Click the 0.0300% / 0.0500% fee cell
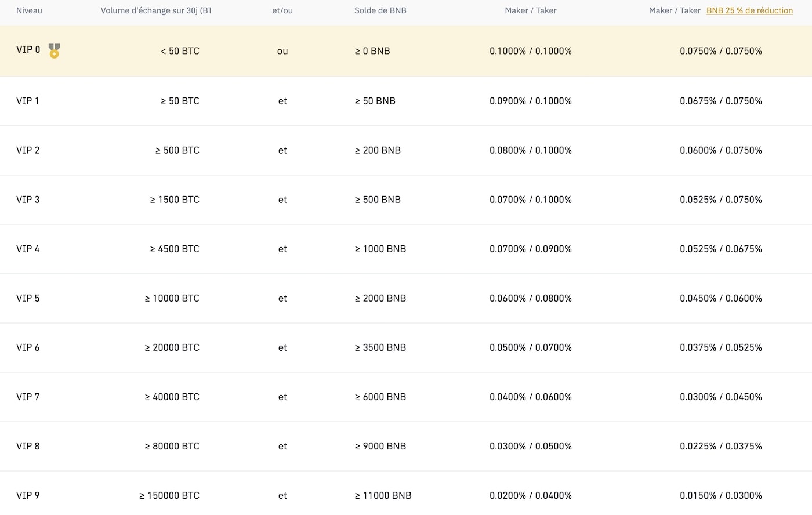Image resolution: width=812 pixels, height=515 pixels. pyautogui.click(x=531, y=446)
